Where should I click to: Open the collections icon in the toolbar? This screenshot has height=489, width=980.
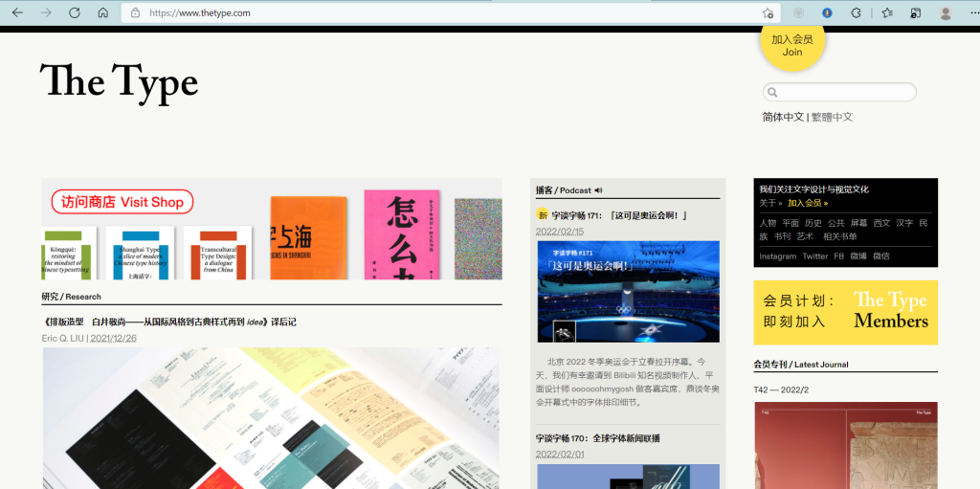coord(916,12)
